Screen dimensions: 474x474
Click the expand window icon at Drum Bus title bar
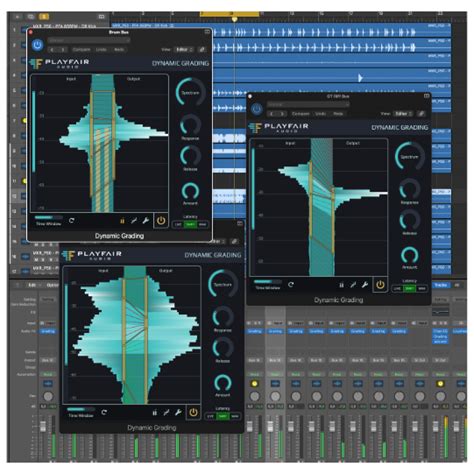point(207,32)
